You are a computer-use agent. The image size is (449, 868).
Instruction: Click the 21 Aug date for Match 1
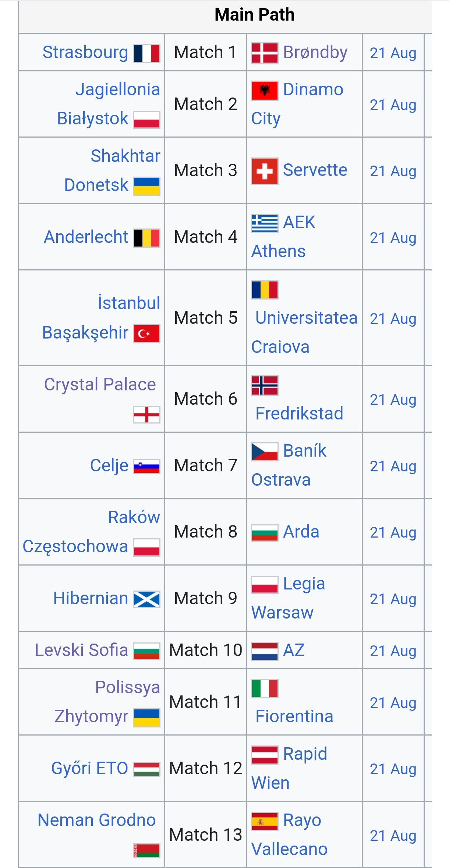[393, 53]
